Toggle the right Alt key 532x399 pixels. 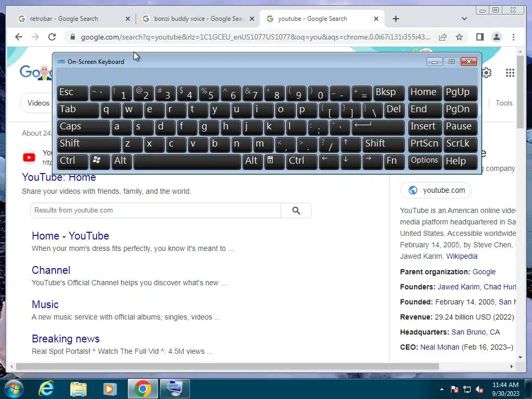point(253,162)
